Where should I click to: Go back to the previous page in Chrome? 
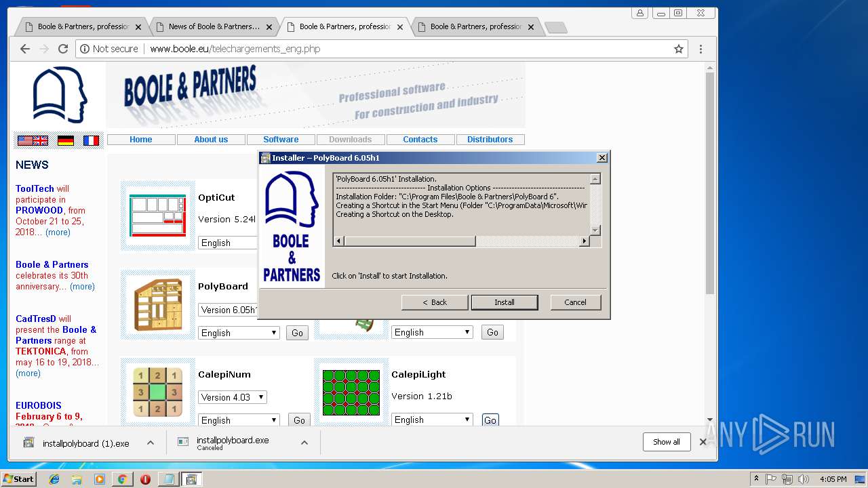click(x=25, y=49)
